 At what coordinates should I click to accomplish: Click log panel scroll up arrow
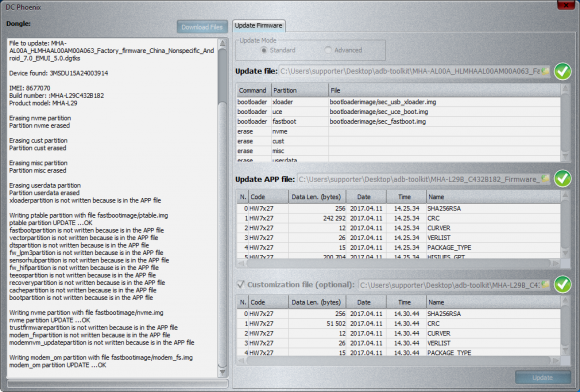pyautogui.click(x=222, y=43)
